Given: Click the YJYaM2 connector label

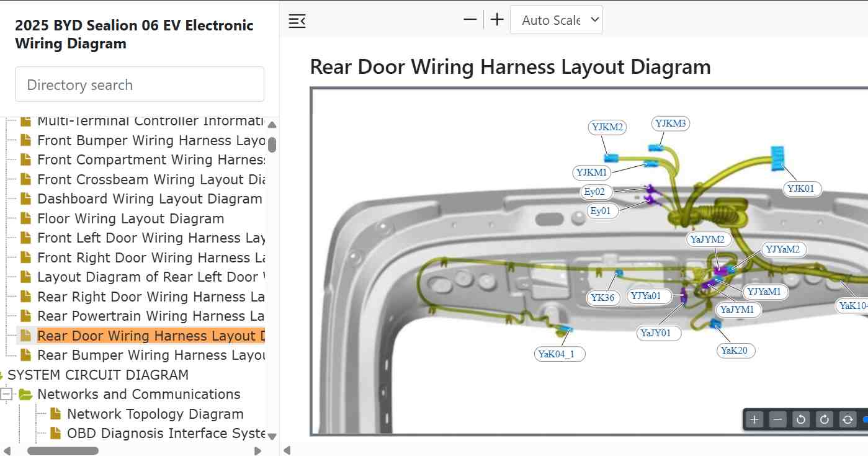Looking at the screenshot, I should (783, 249).
